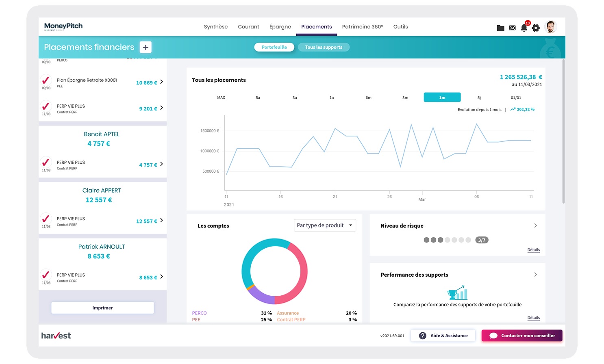Go to the Synthèse tab
The image size is (604, 364).
(x=215, y=27)
